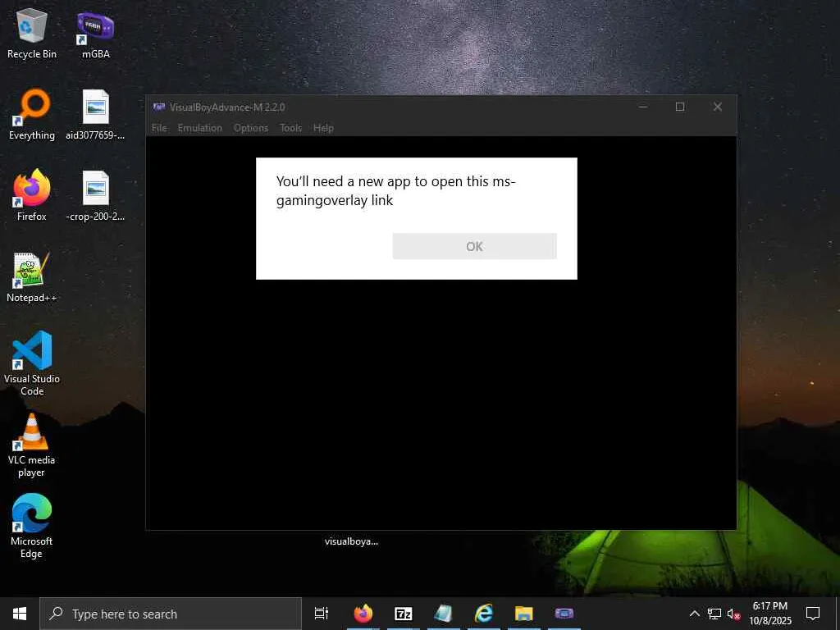Viewport: 840px width, 630px height.
Task: Open the notification Action Center
Action: (813, 614)
